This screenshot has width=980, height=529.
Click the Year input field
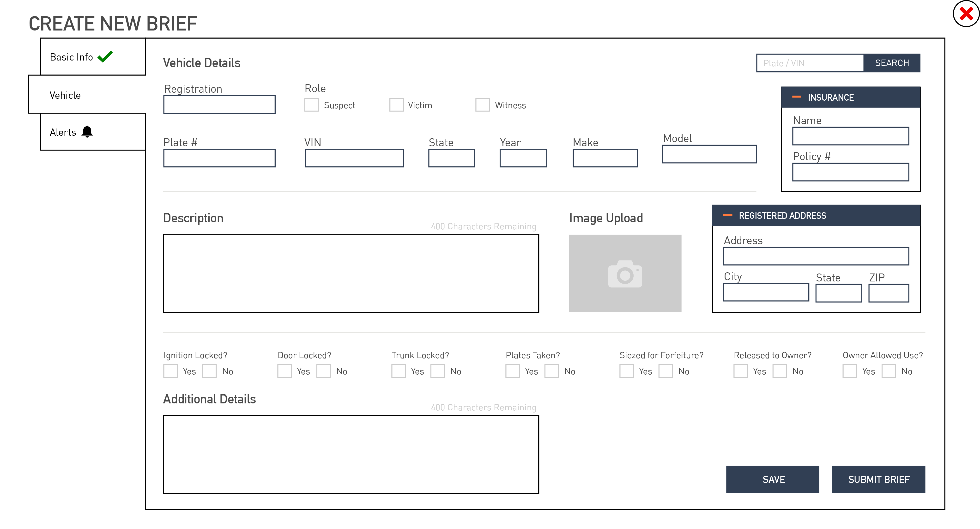[523, 158]
